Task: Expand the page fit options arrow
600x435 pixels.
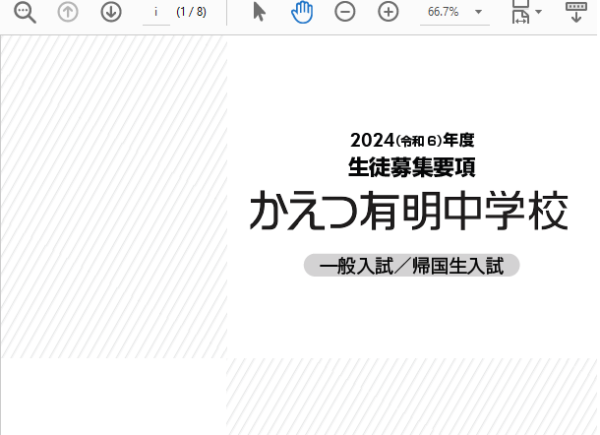Action: point(539,12)
